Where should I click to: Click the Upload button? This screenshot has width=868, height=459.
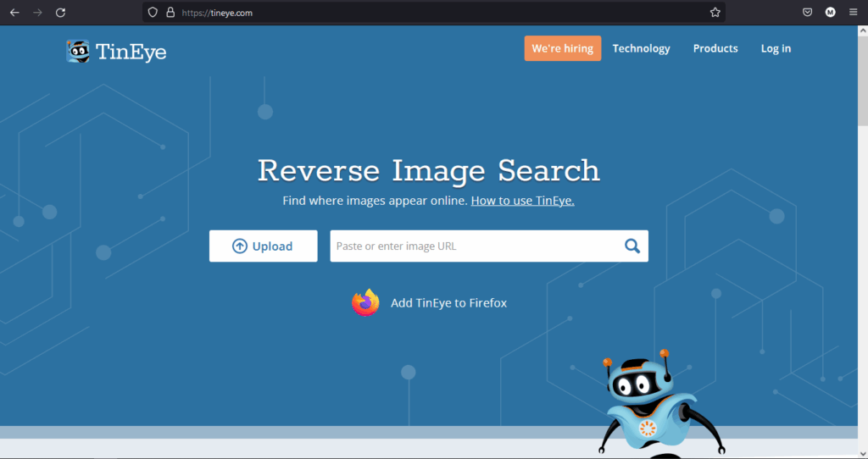pyautogui.click(x=264, y=246)
